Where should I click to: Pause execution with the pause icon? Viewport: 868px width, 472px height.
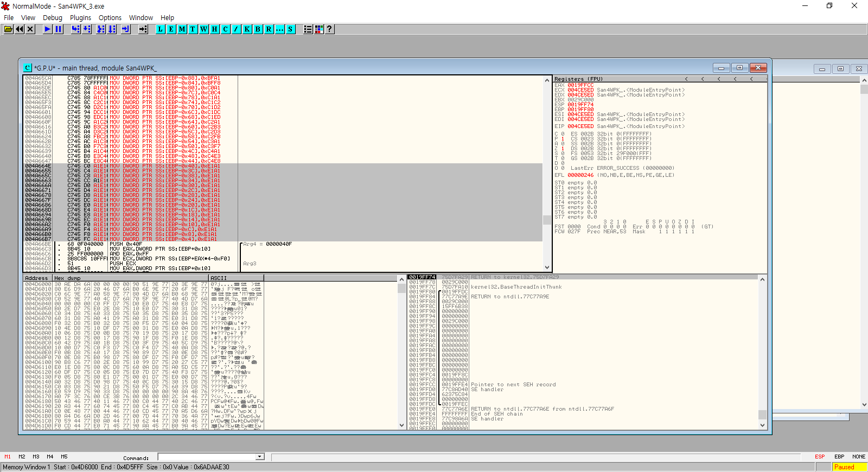[59, 29]
